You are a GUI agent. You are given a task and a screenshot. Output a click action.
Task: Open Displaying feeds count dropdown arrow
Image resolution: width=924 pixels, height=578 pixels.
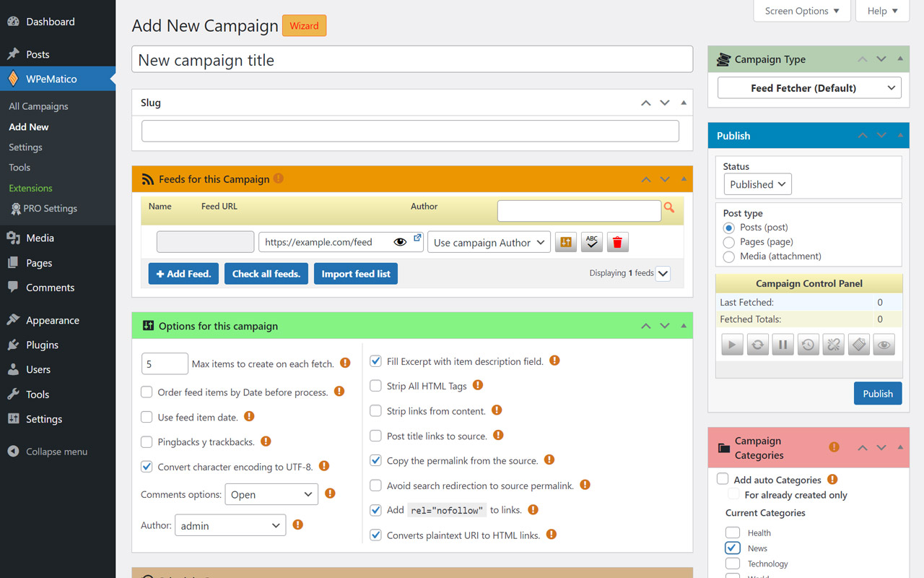[x=663, y=273]
